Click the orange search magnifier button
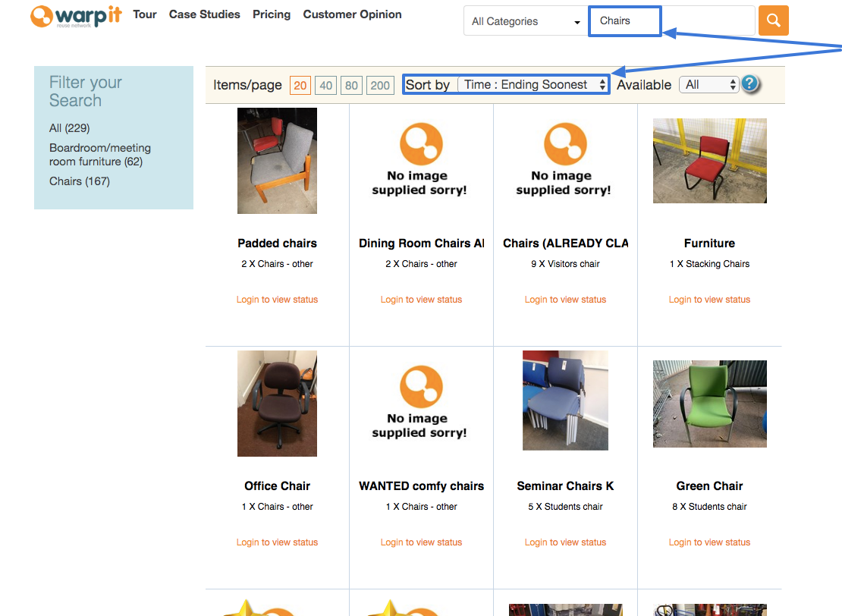This screenshot has width=842, height=616. [x=773, y=20]
